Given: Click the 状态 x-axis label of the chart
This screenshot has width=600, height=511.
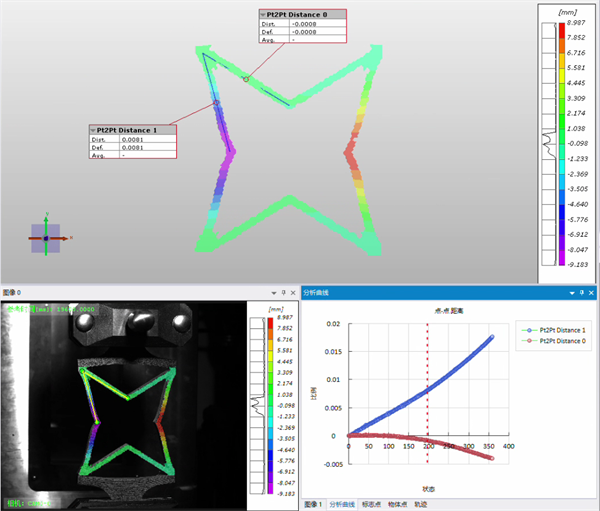Looking at the screenshot, I should (428, 489).
